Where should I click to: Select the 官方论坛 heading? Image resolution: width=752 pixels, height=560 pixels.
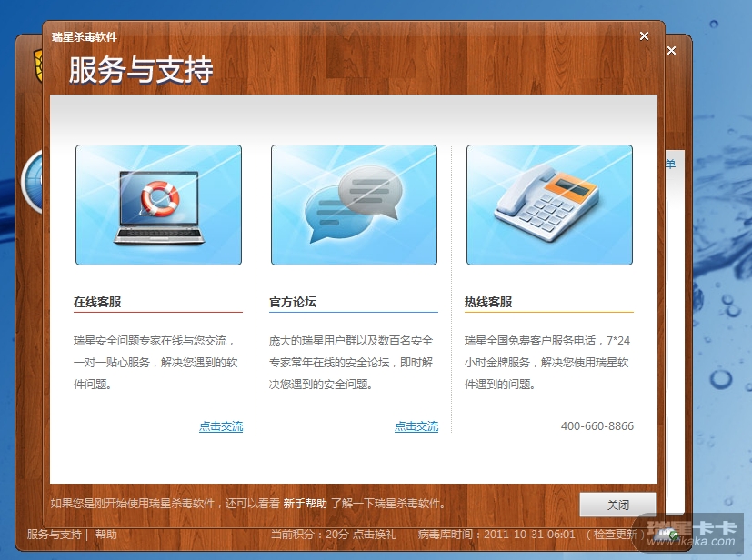click(x=293, y=302)
